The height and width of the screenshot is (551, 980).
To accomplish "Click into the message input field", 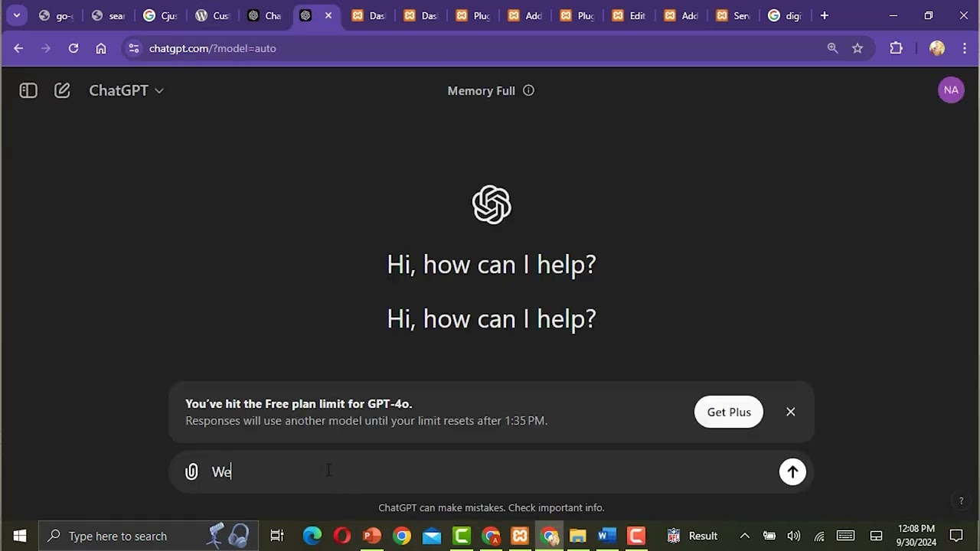I will 490,471.
